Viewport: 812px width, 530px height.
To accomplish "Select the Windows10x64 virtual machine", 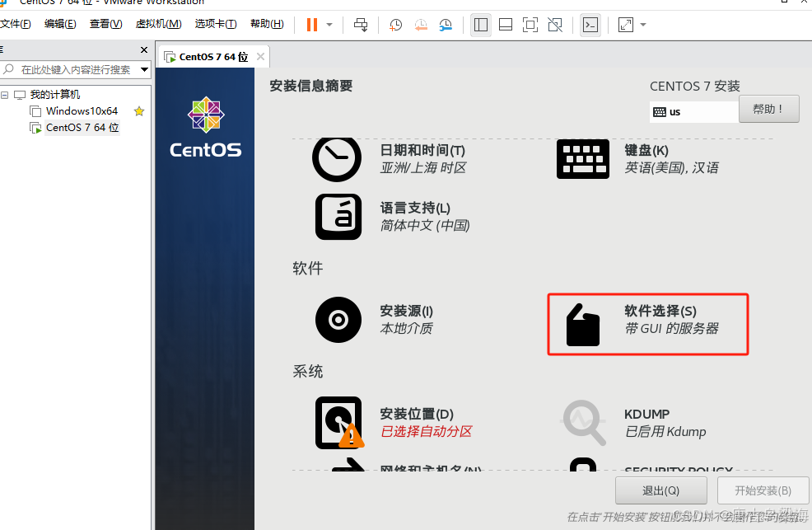I will pyautogui.click(x=82, y=111).
